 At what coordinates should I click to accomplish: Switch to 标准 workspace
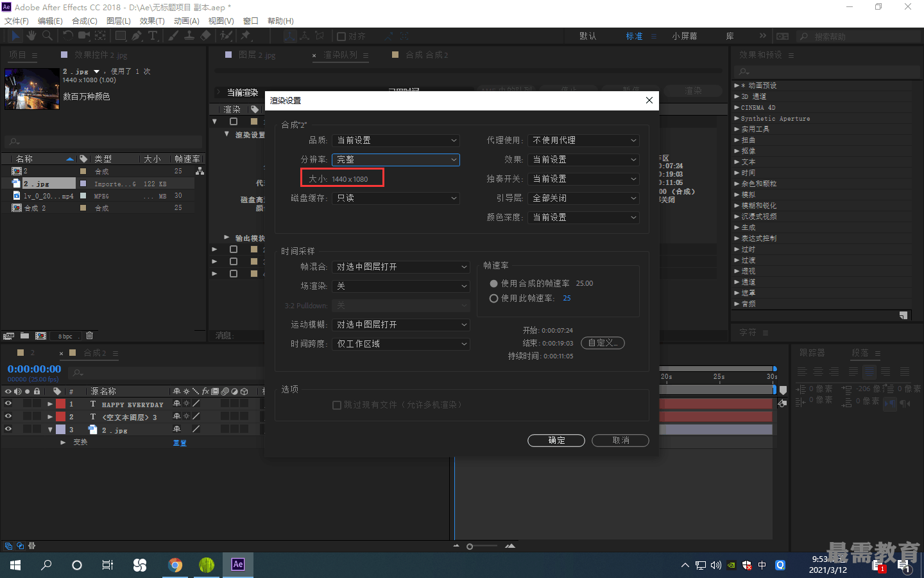pos(635,37)
